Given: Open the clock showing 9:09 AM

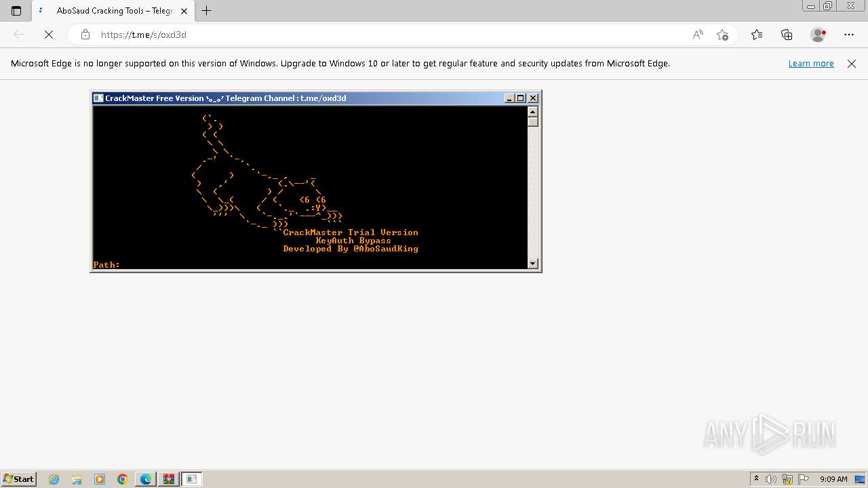Looking at the screenshot, I should (x=833, y=479).
